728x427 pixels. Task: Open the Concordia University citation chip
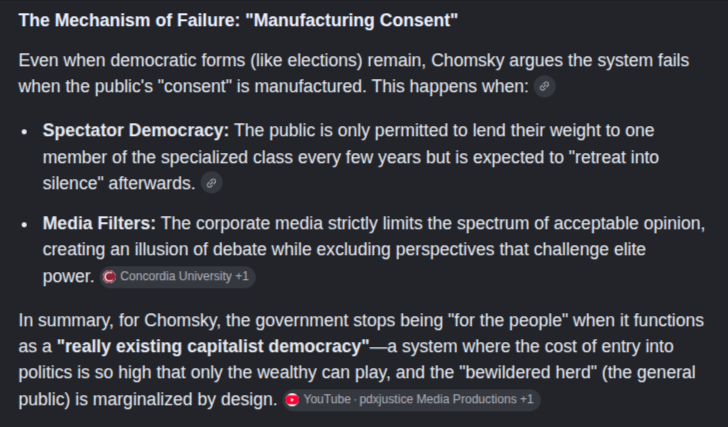177,277
